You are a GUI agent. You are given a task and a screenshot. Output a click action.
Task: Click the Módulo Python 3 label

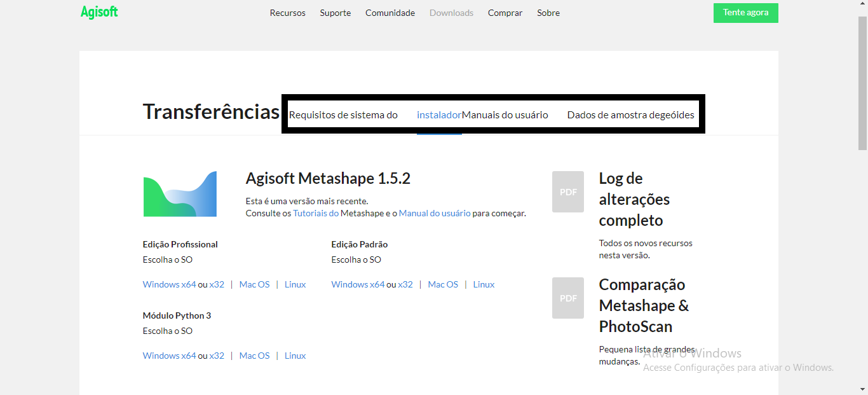tap(177, 316)
